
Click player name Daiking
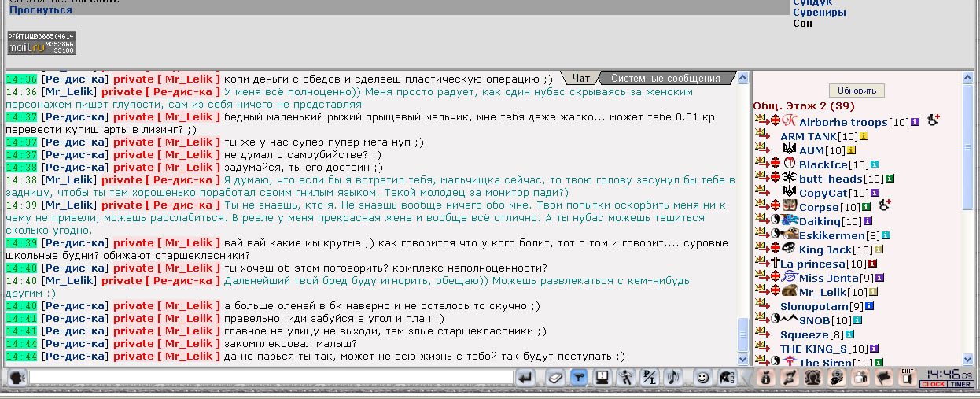820,221
